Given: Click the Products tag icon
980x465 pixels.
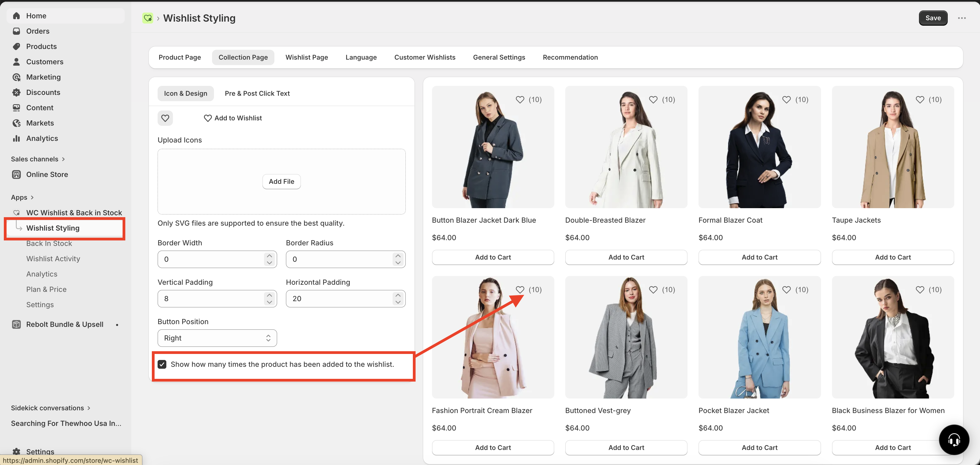Looking at the screenshot, I should point(16,47).
